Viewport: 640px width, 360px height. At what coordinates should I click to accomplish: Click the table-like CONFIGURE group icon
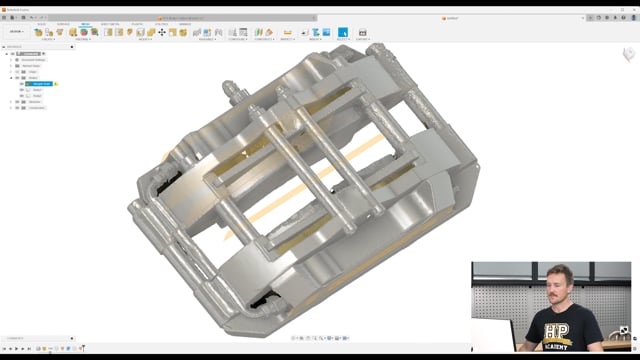tap(243, 32)
